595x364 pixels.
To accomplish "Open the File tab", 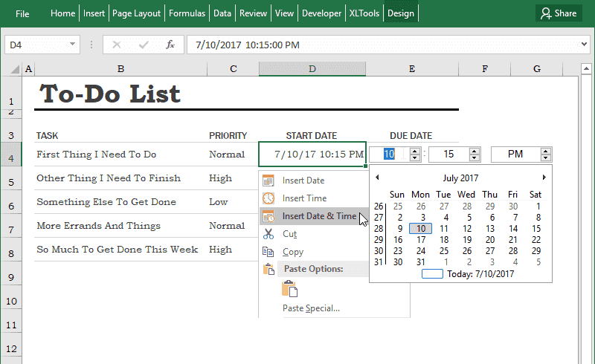I will [22, 13].
